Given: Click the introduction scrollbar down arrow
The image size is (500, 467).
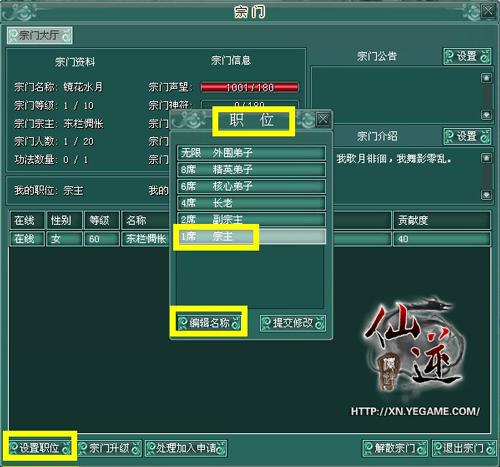Looking at the screenshot, I should [486, 194].
